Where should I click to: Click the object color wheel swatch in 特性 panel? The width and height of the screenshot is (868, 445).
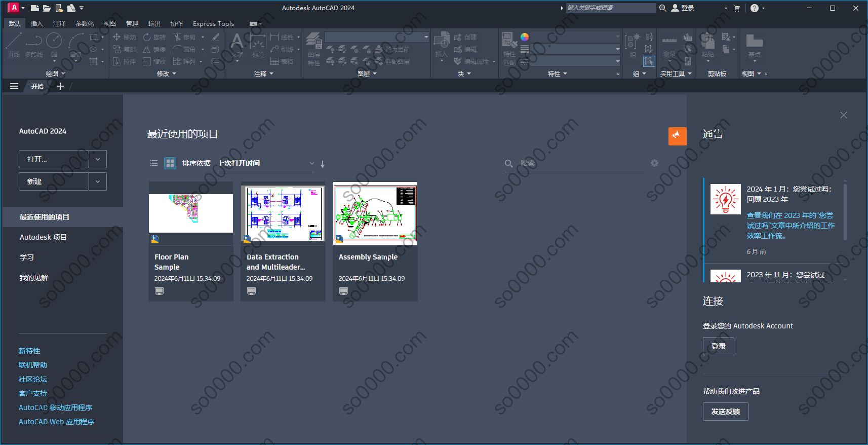pos(525,37)
